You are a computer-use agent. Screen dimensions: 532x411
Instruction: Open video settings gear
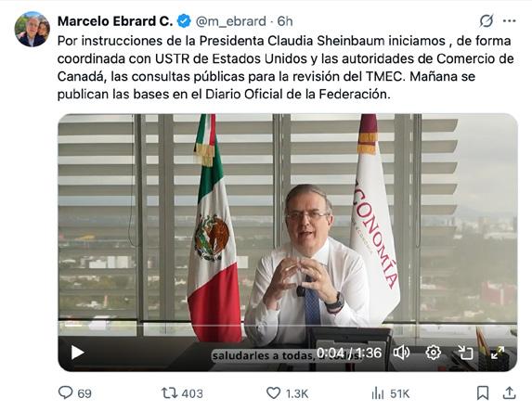pyautogui.click(x=434, y=353)
